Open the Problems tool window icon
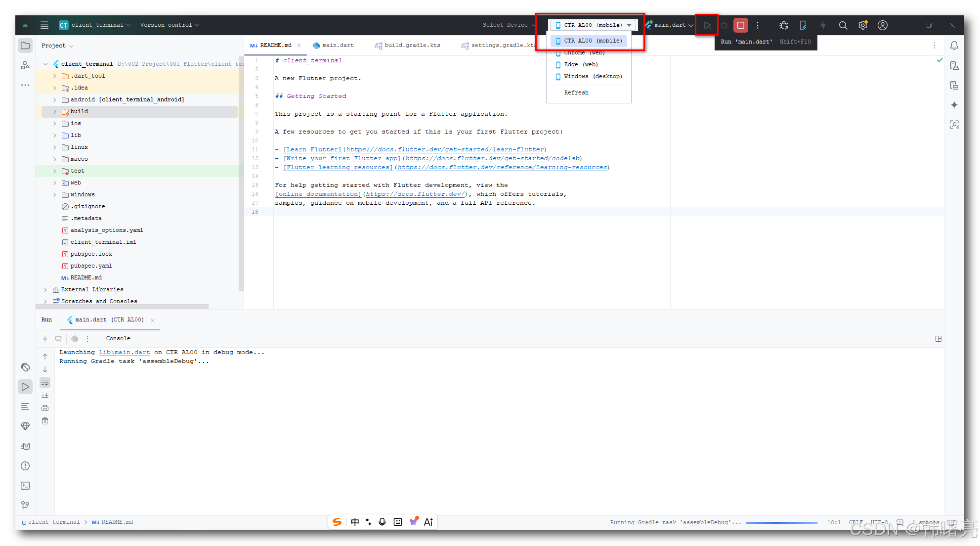 coord(25,466)
